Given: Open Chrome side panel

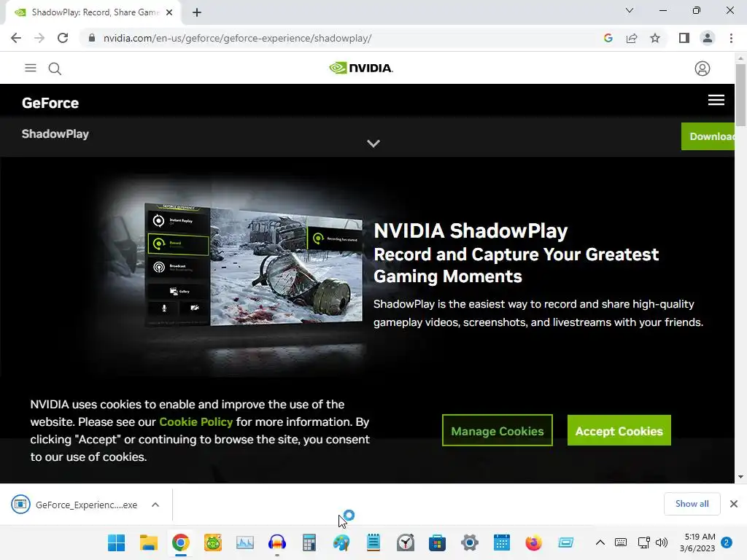Looking at the screenshot, I should (684, 38).
